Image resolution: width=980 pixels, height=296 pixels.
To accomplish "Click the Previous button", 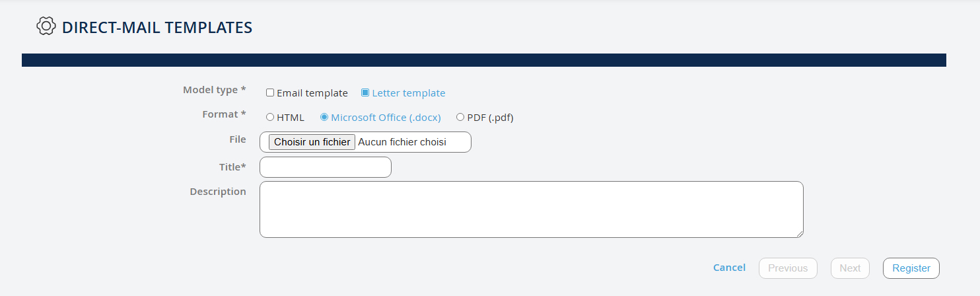I will 788,268.
